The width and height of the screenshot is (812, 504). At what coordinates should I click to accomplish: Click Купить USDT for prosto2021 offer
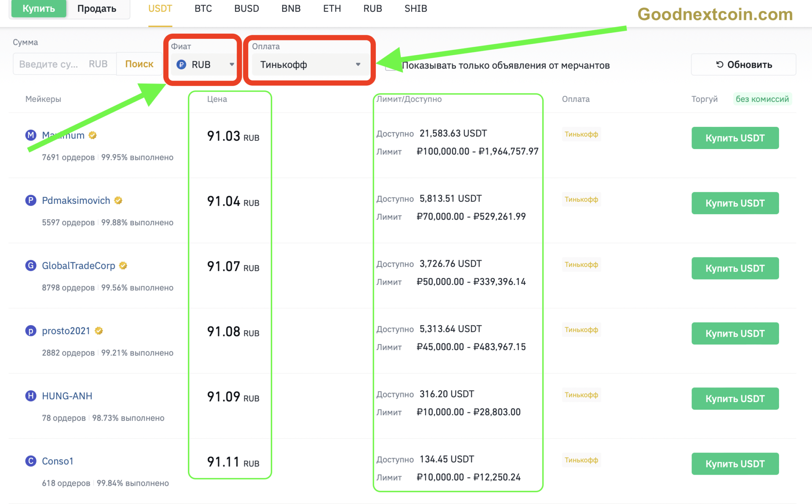pyautogui.click(x=735, y=333)
